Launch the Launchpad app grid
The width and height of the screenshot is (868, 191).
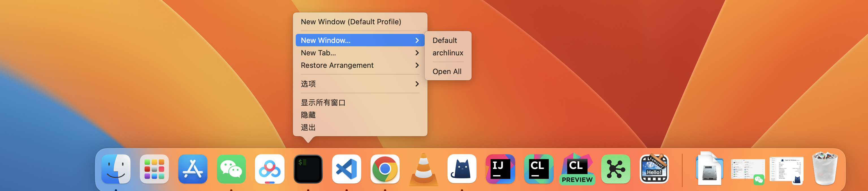[x=154, y=169]
